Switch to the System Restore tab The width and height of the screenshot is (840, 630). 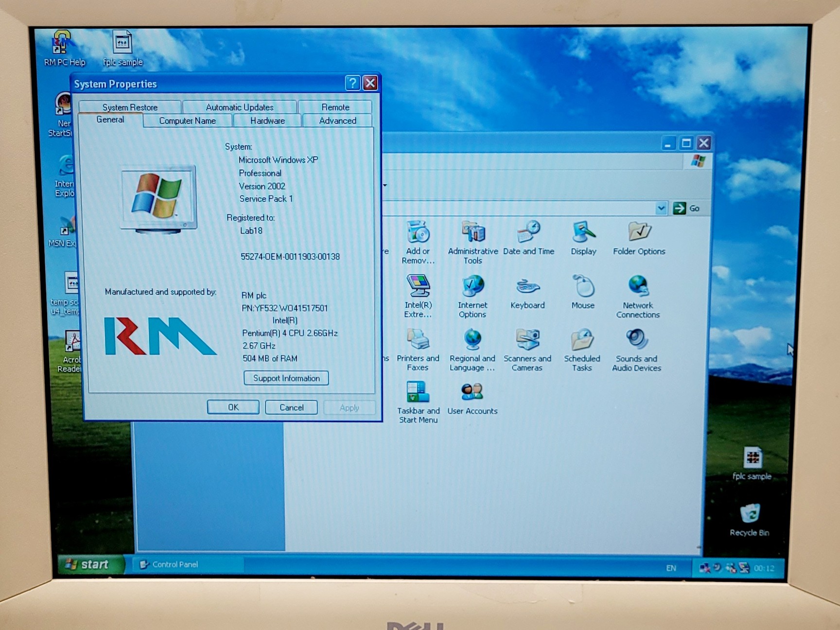pos(130,107)
